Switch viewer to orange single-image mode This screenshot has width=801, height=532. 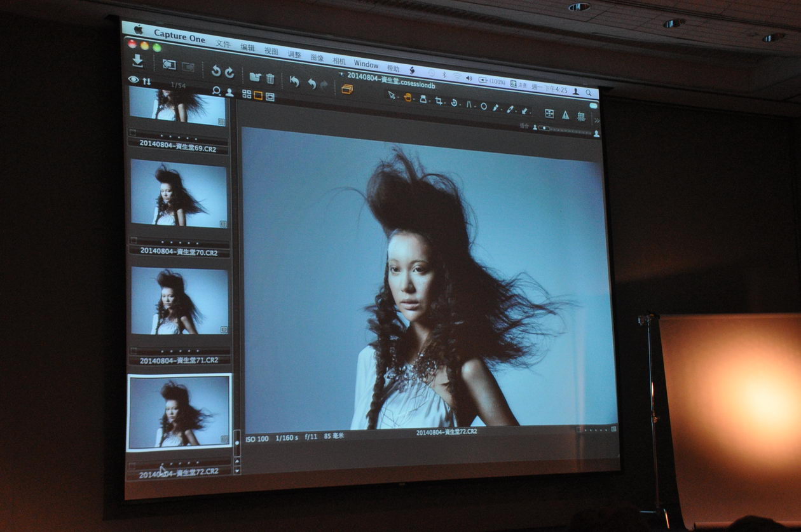[x=258, y=95]
